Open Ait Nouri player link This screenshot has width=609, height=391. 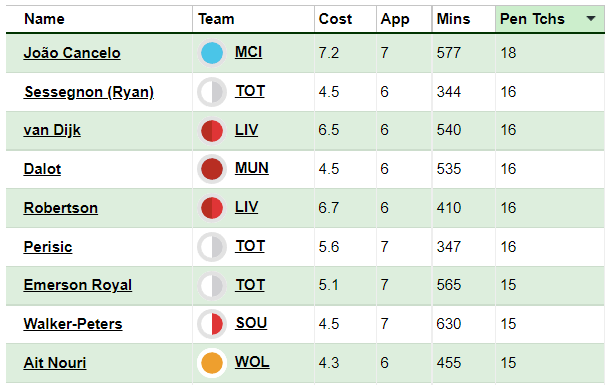coord(55,363)
